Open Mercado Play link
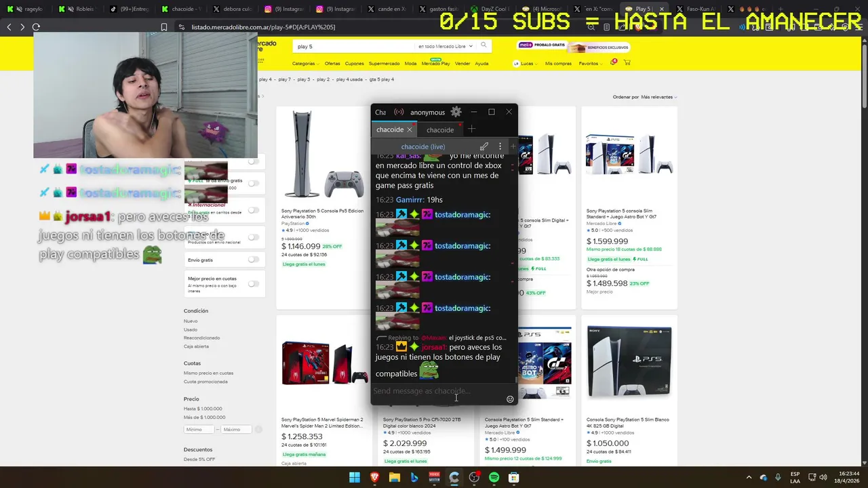The image size is (868, 488). [435, 64]
